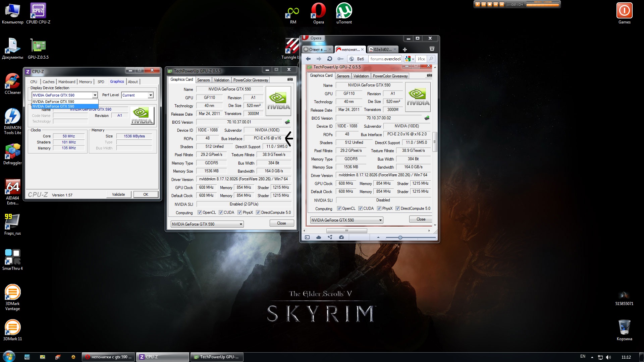Adjust Opera zoom slider in status bar
Image resolution: width=644 pixels, height=362 pixels.
(400, 237)
